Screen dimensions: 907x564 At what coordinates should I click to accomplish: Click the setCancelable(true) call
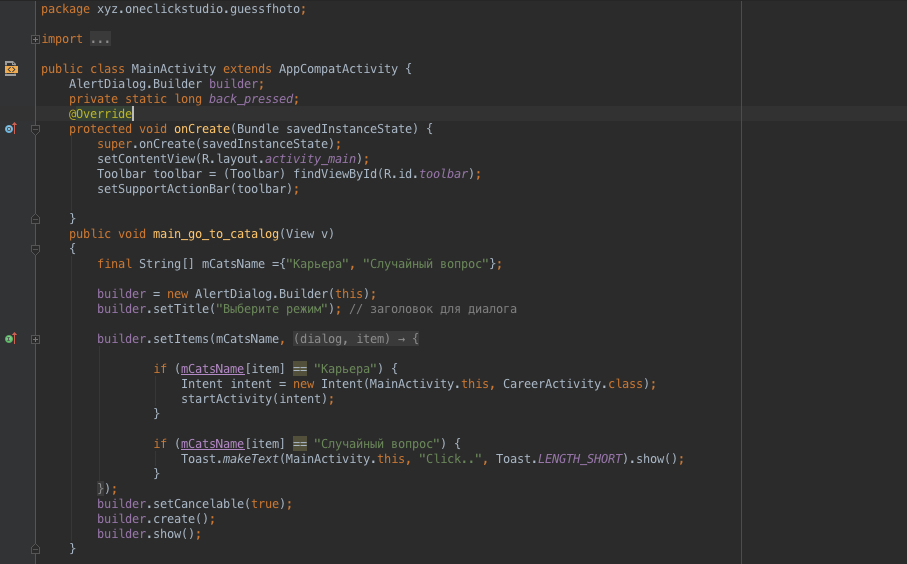(x=219, y=504)
